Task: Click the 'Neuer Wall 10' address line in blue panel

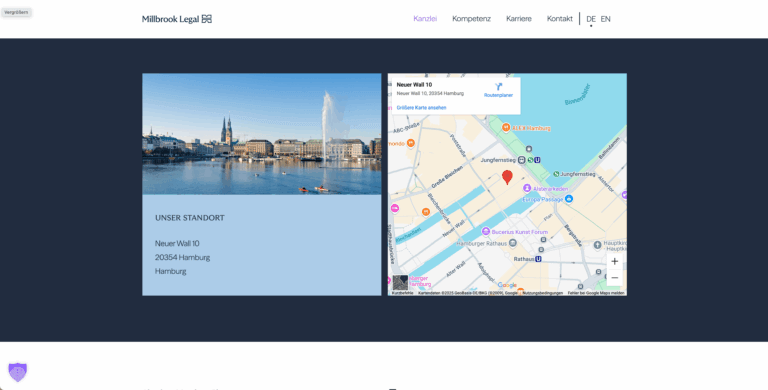Action: tap(177, 244)
